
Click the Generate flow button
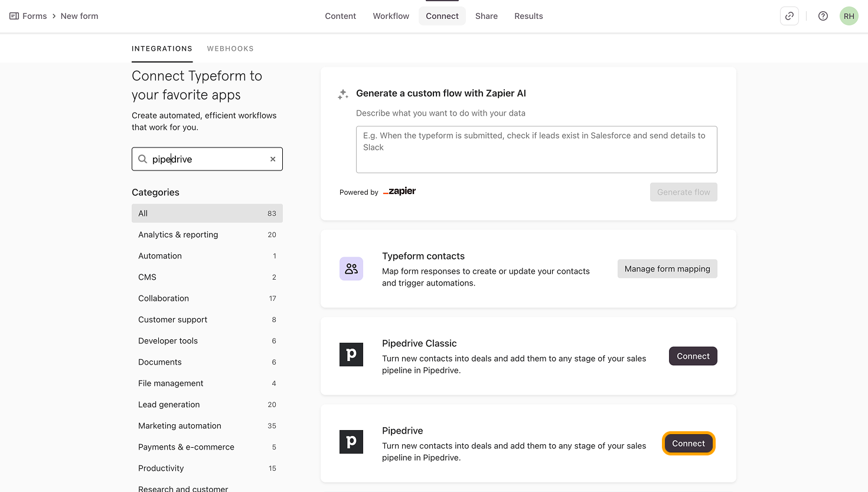[x=684, y=192]
